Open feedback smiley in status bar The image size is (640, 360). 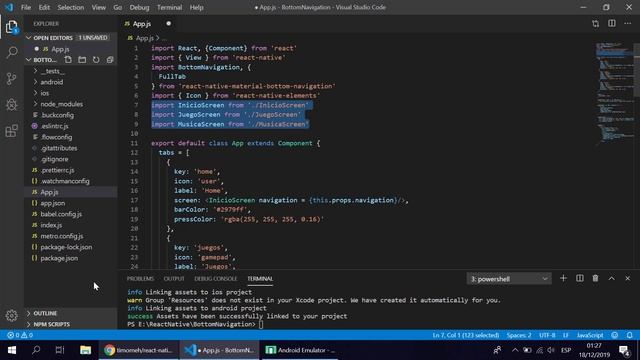(x=615, y=335)
